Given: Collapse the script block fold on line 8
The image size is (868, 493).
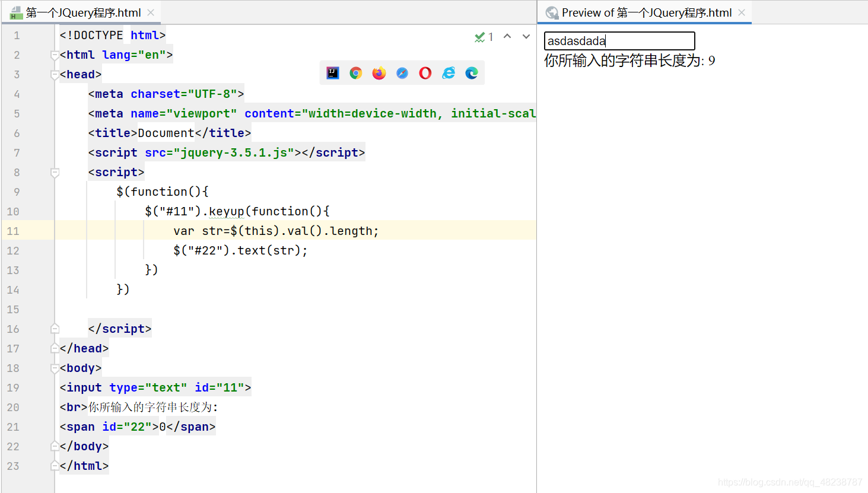Looking at the screenshot, I should pyautogui.click(x=55, y=173).
